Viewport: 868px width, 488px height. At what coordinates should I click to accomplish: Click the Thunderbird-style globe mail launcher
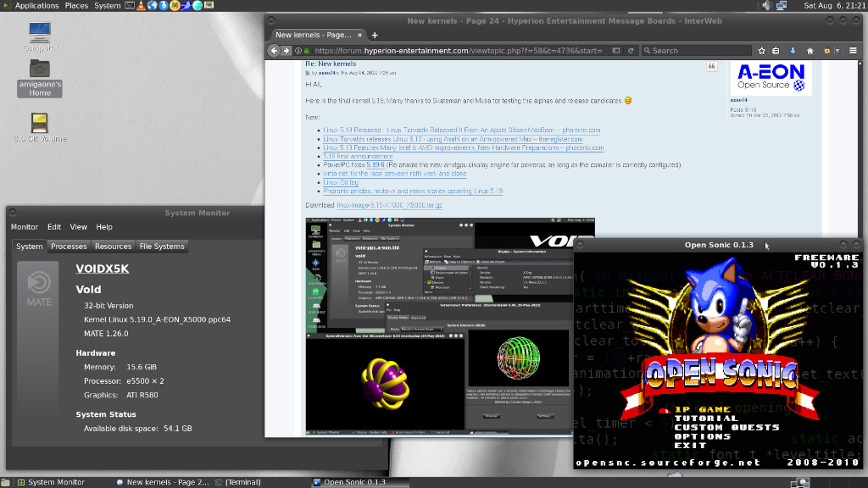[x=152, y=6]
